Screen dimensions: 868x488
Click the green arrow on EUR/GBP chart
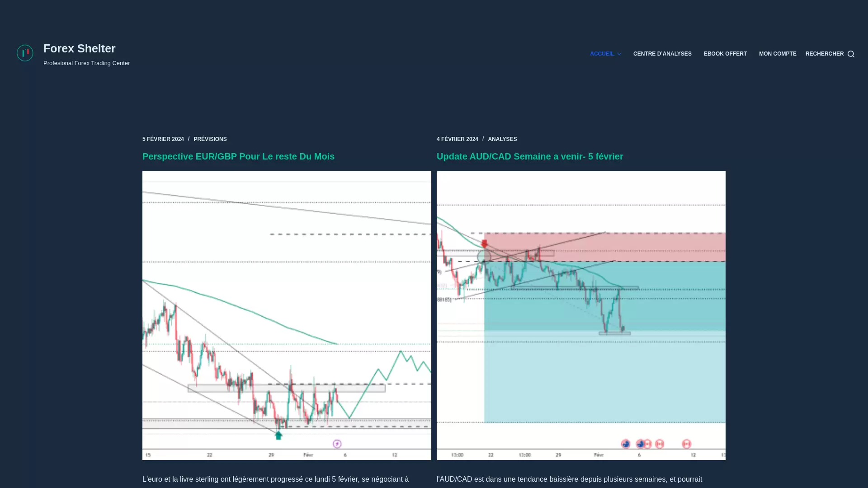tap(278, 436)
